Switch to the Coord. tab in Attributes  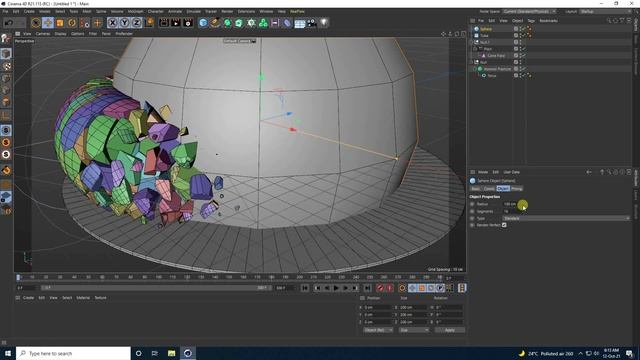point(489,189)
